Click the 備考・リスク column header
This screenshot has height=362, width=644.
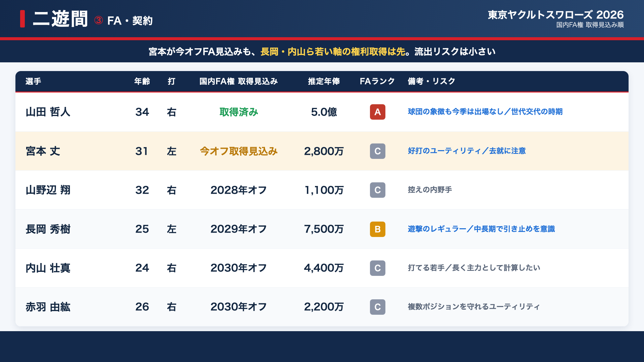(431, 81)
